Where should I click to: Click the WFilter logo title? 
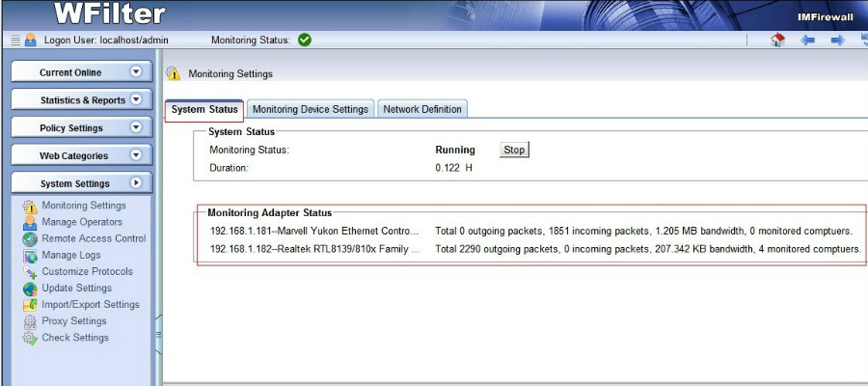110,14
